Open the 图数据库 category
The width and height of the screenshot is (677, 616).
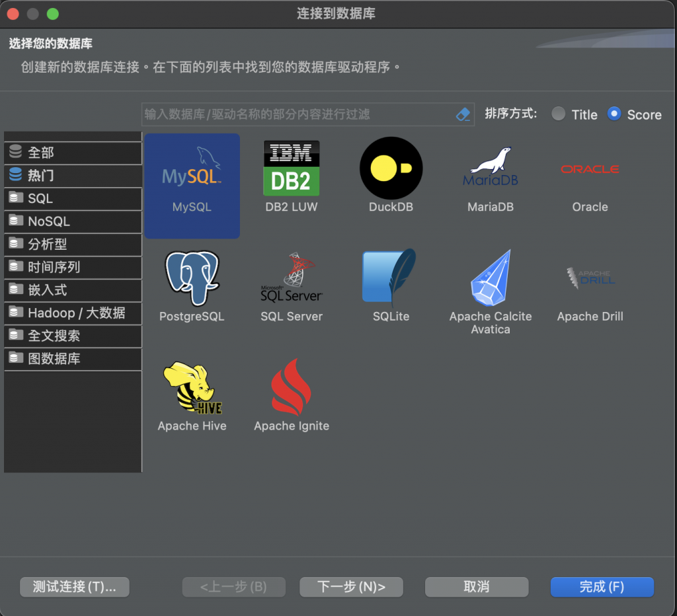(x=73, y=359)
